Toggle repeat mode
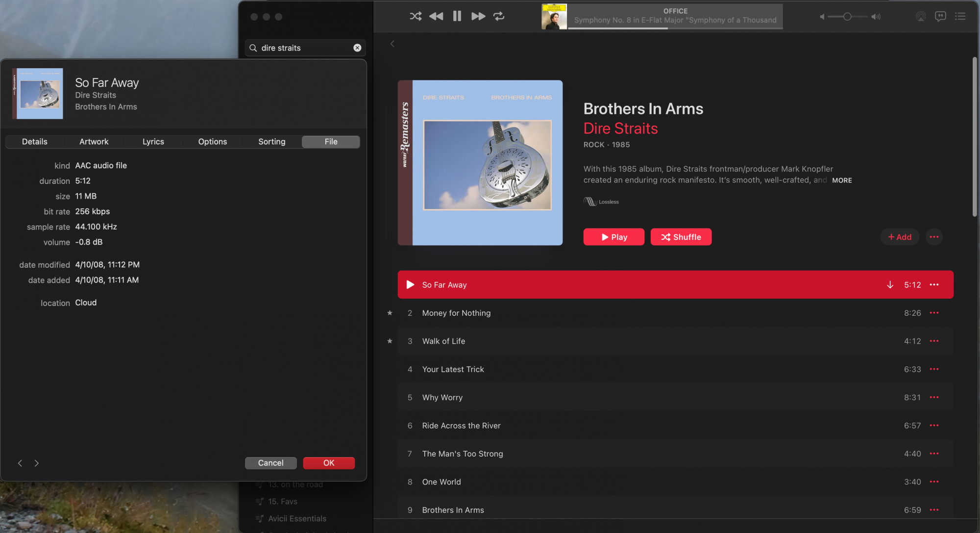The width and height of the screenshot is (980, 533). (499, 16)
